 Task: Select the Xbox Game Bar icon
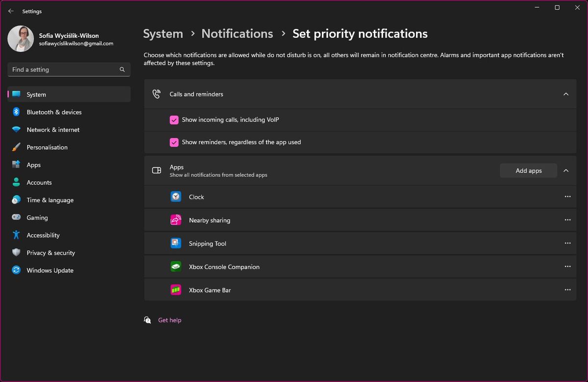pos(176,289)
